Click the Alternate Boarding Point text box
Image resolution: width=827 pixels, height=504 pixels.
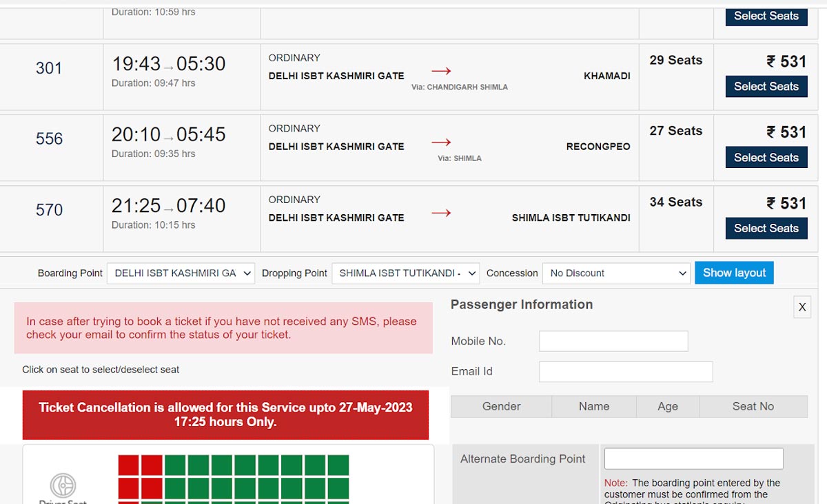point(693,459)
